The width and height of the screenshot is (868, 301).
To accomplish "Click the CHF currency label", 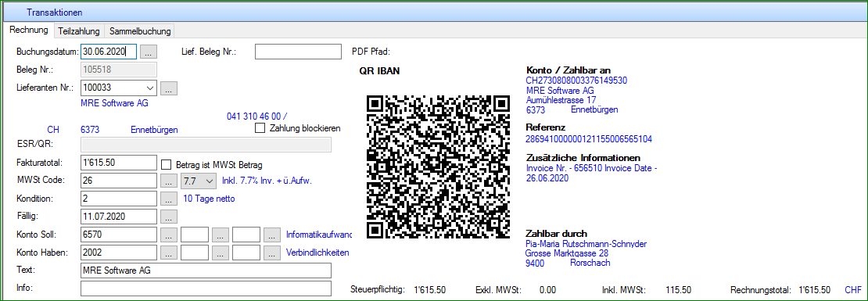I will 853,289.
